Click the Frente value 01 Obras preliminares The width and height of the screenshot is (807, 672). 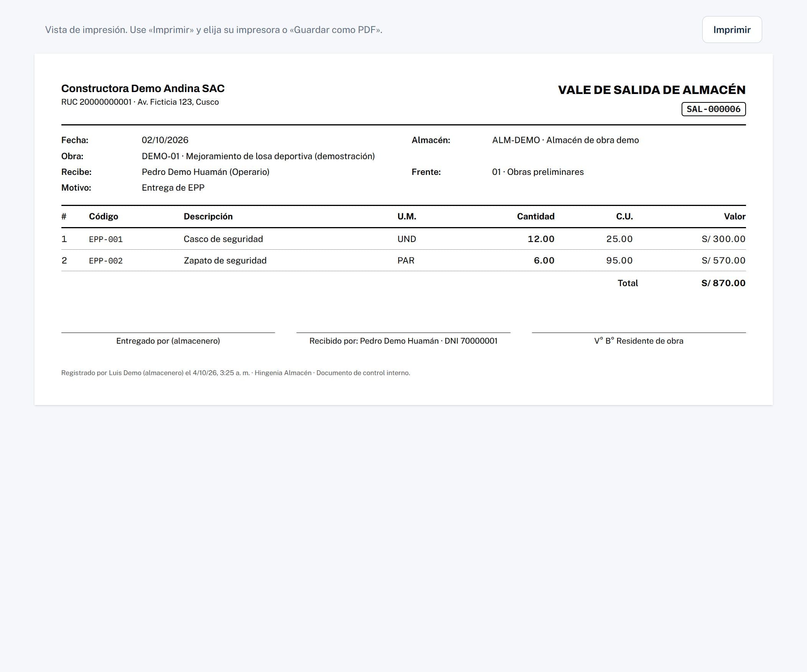click(x=538, y=172)
